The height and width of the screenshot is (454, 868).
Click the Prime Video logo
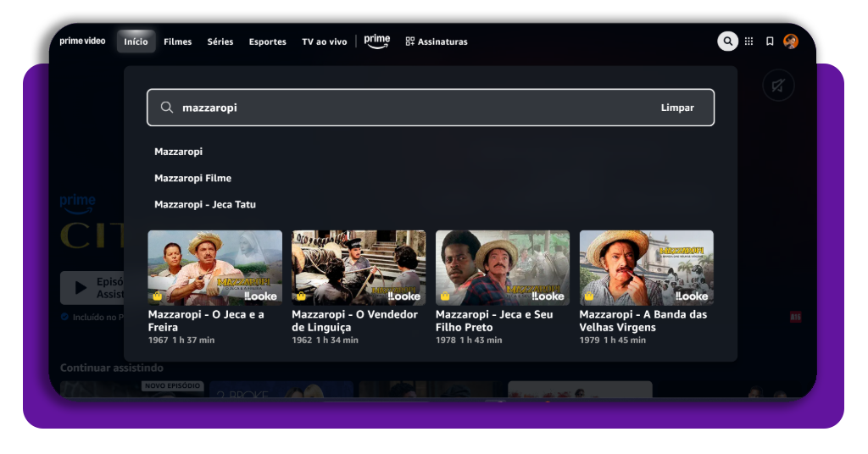(82, 41)
